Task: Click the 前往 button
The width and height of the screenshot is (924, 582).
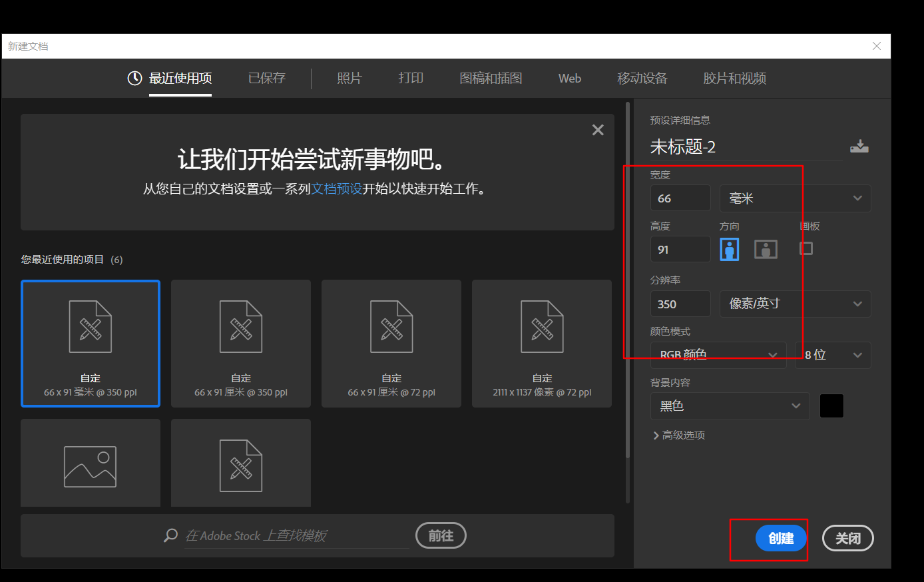Action: click(x=441, y=535)
